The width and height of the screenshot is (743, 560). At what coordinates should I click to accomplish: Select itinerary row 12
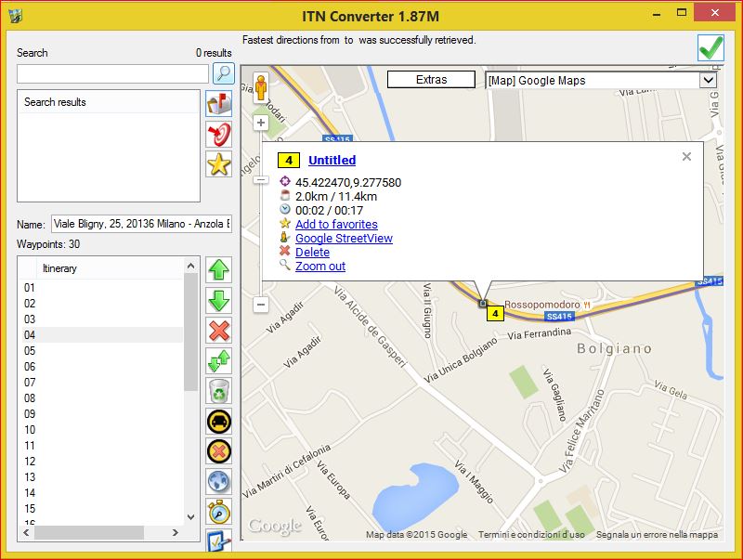coord(100,461)
